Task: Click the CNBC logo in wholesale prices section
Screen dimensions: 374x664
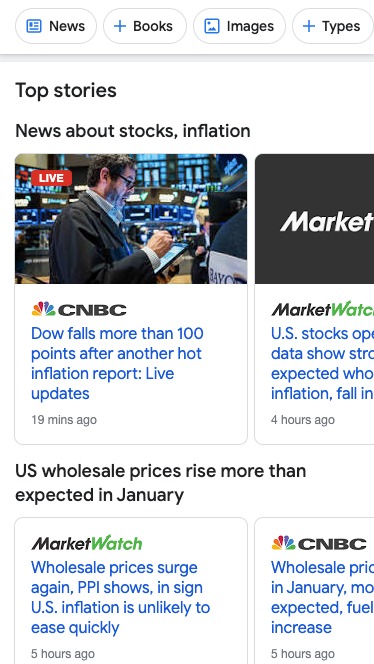Action: click(319, 543)
